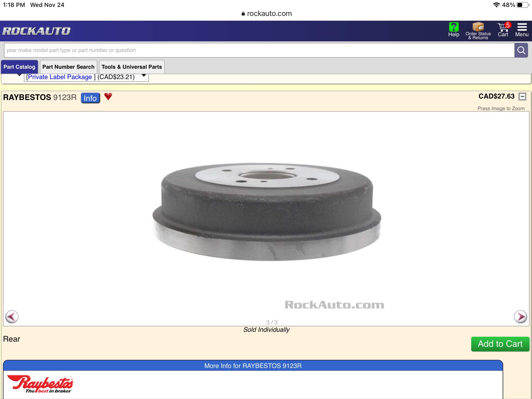Click the Raybestos brand logo
The height and width of the screenshot is (399, 532).
tap(40, 384)
